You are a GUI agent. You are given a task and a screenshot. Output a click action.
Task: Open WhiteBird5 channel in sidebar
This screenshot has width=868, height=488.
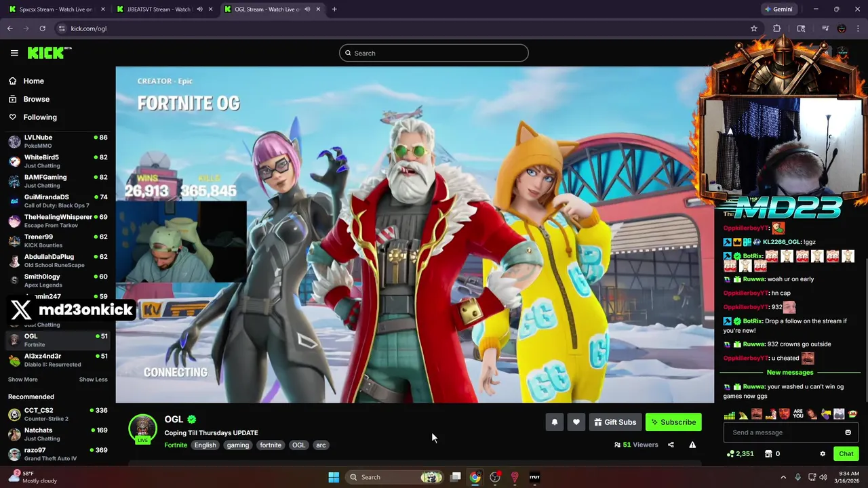pos(58,161)
